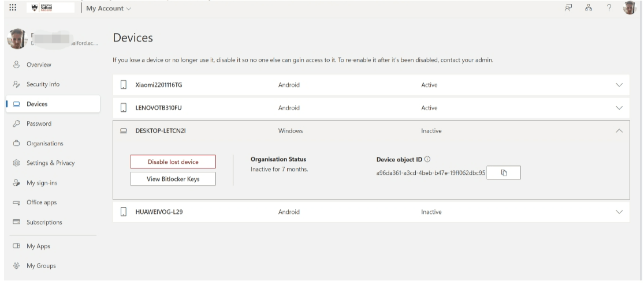Click the large profile photo in sidebar
This screenshot has height=289, width=644.
[17, 39]
